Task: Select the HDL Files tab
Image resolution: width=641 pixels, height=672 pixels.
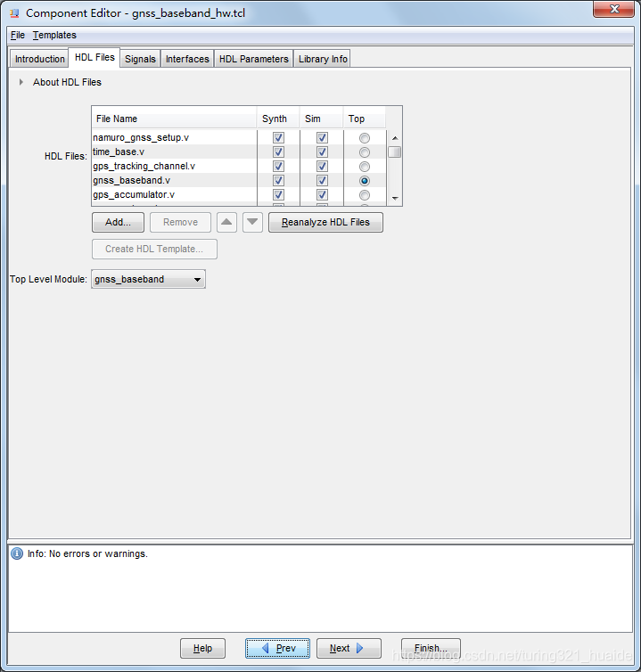Action: (95, 57)
